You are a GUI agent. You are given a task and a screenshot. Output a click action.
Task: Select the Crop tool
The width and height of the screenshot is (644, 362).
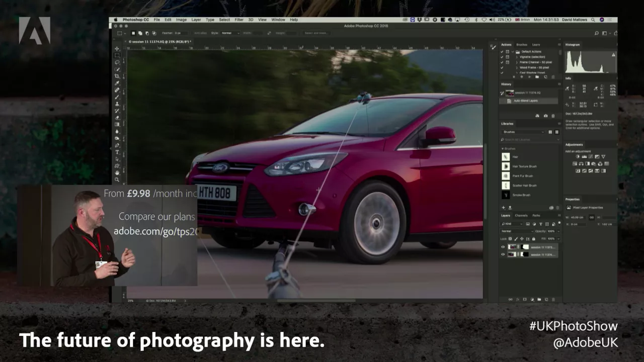tap(117, 77)
